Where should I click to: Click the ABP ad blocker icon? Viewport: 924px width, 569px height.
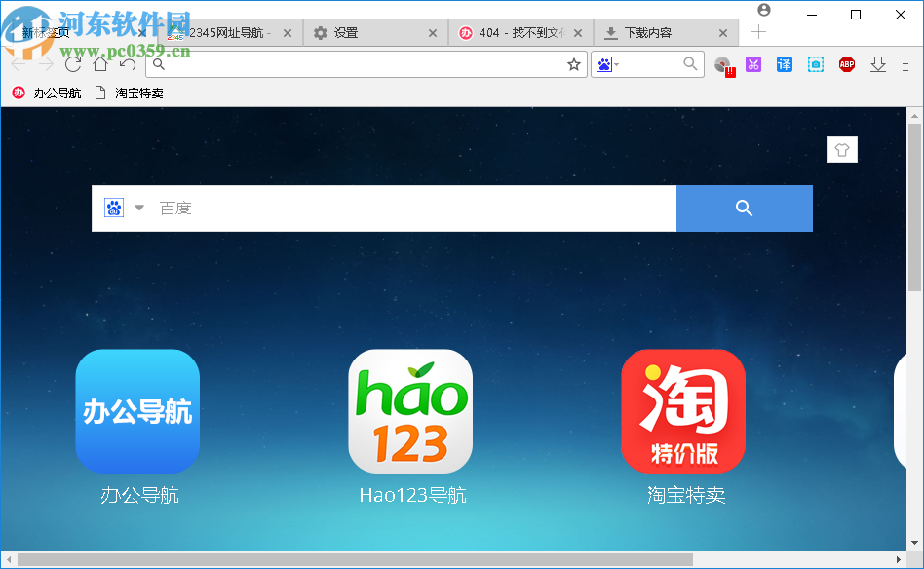tap(847, 64)
